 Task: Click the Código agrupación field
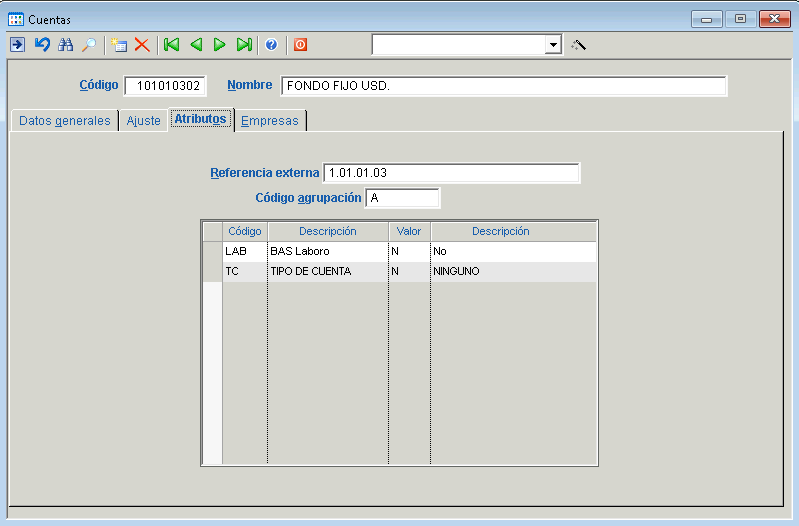(402, 198)
